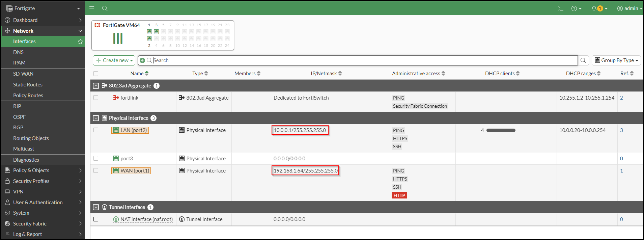Image resolution: width=644 pixels, height=240 pixels.
Task: Sort by Ref. column arrows
Action: click(x=632, y=73)
